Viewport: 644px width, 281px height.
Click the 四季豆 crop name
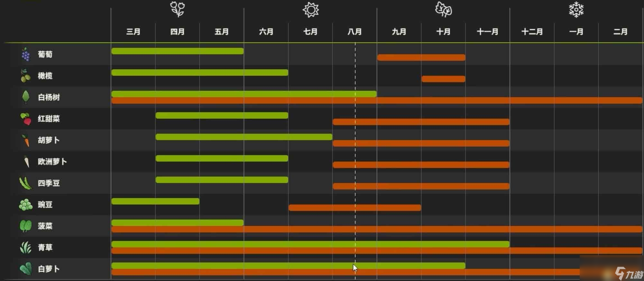tap(49, 183)
